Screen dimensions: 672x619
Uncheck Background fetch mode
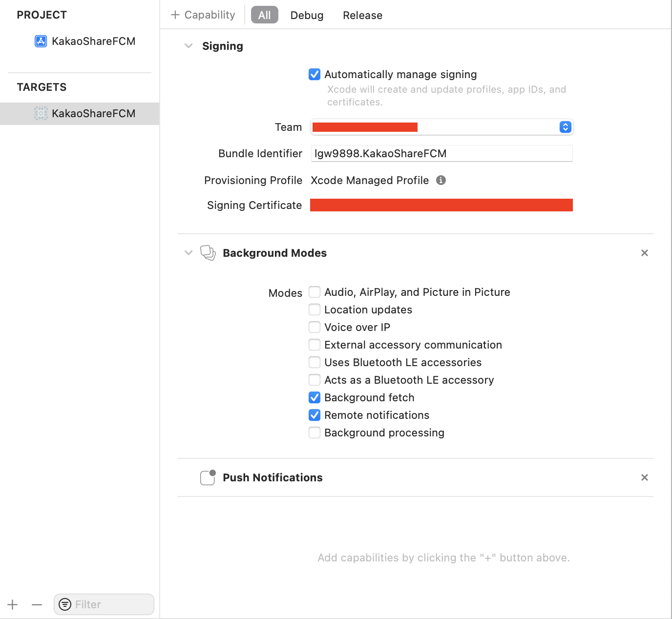point(315,397)
